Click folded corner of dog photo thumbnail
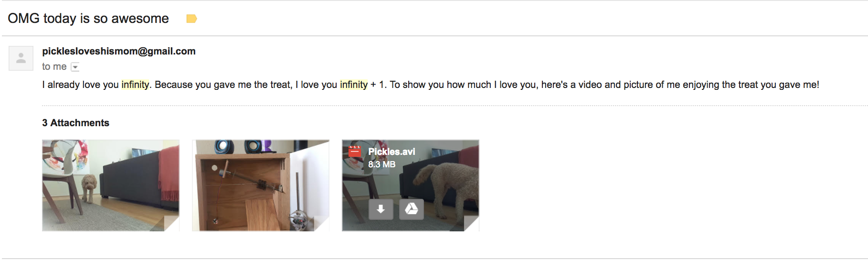The image size is (868, 261). pos(173,225)
